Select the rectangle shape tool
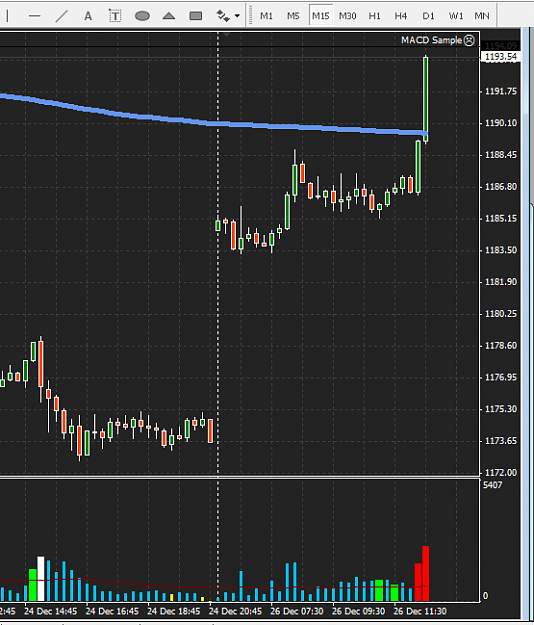Screen dimensions: 534x625 click(196, 16)
